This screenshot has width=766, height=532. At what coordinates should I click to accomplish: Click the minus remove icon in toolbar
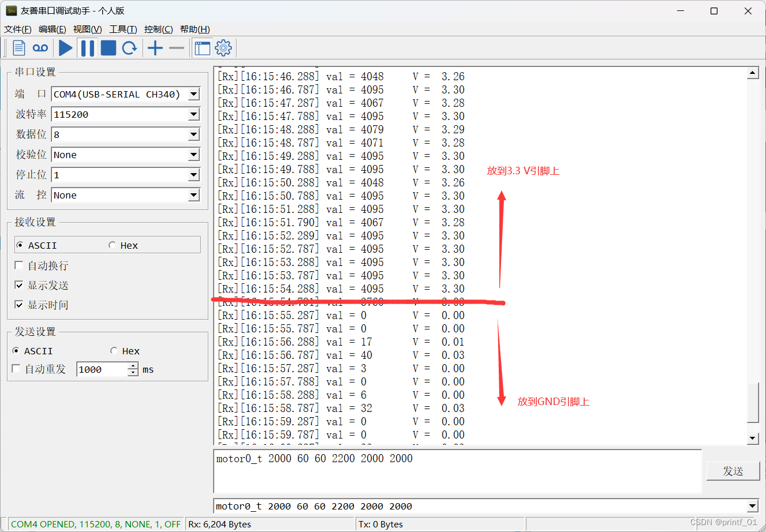tap(177, 48)
